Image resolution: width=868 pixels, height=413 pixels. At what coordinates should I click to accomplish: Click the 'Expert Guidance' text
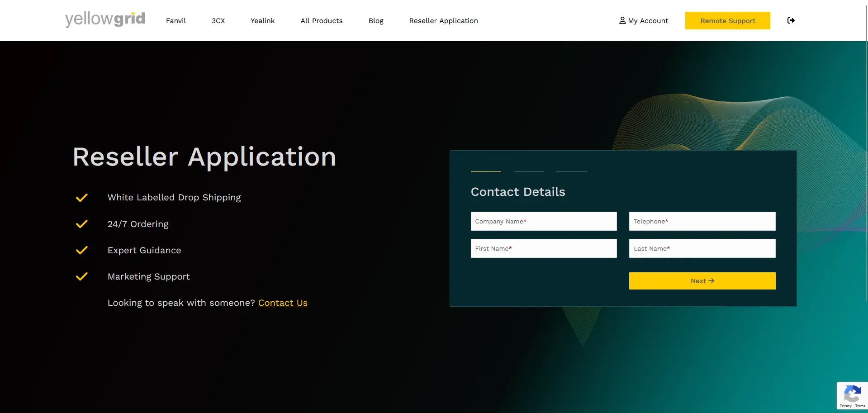pos(144,250)
